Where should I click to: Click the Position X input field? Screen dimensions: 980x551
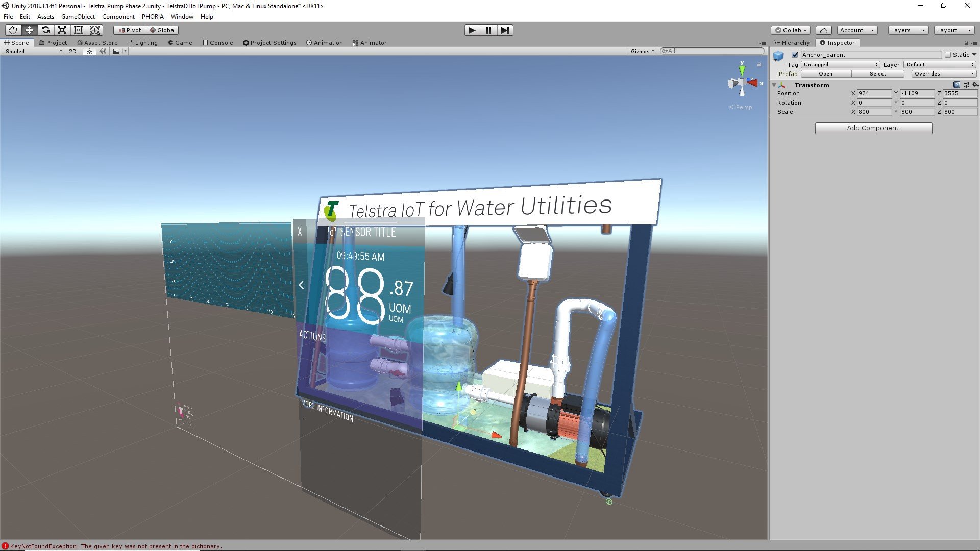click(874, 93)
